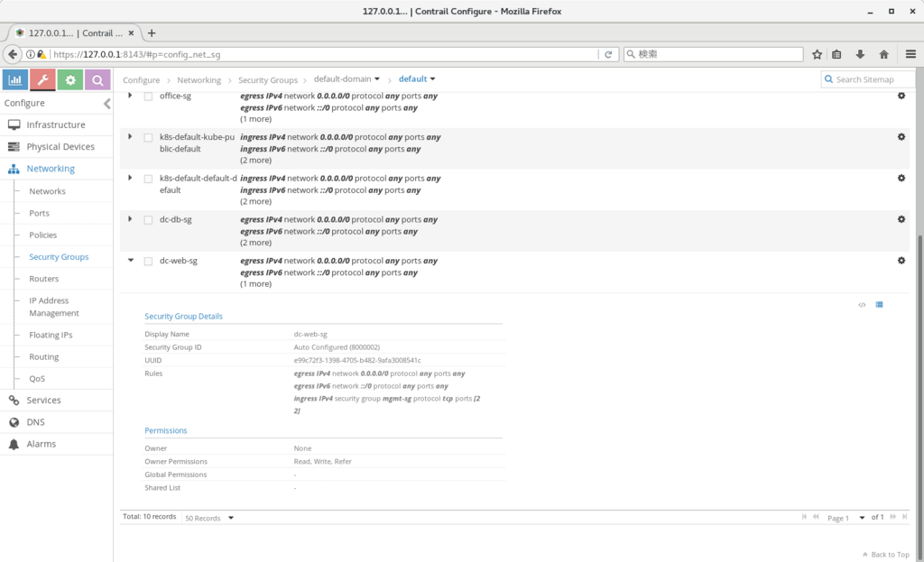Focus the Firefox search box
The height and width of the screenshot is (562, 924).
point(714,54)
